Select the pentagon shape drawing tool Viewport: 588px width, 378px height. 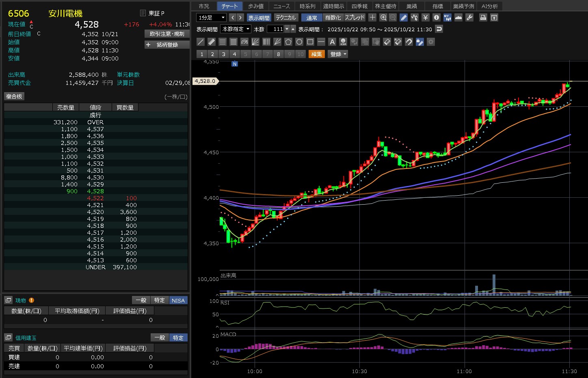pyautogui.click(x=288, y=42)
